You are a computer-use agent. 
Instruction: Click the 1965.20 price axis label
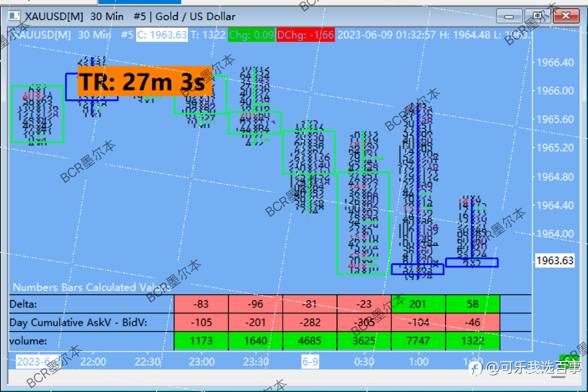(x=555, y=148)
